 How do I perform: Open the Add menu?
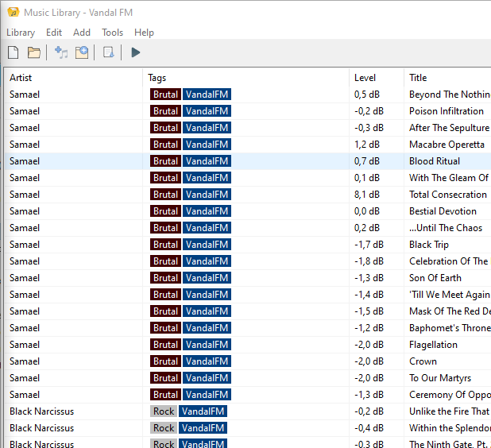(82, 33)
